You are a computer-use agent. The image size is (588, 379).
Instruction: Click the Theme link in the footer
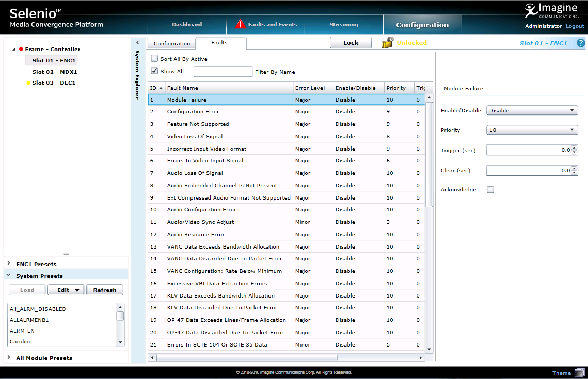pyautogui.click(x=561, y=373)
